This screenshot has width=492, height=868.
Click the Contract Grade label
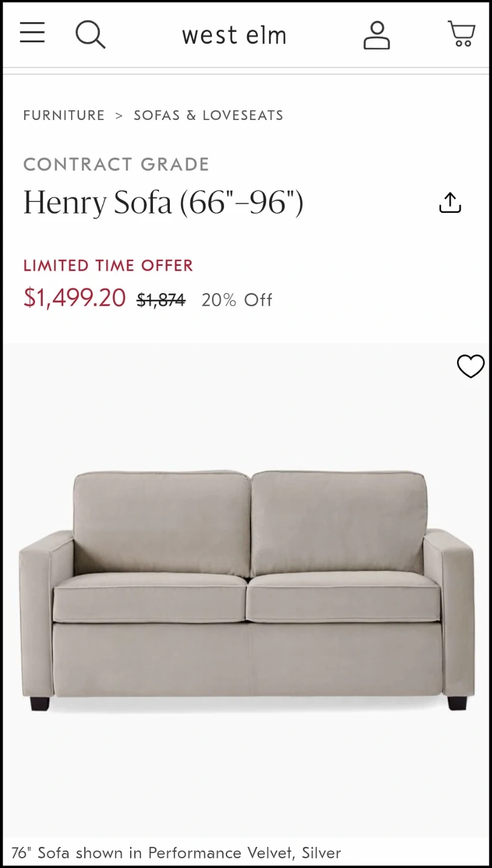click(116, 164)
